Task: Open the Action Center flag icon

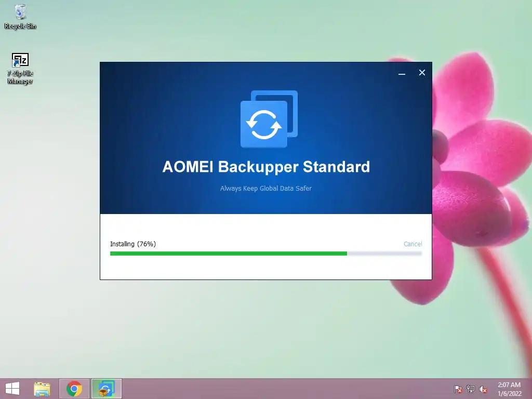Action: (458, 389)
